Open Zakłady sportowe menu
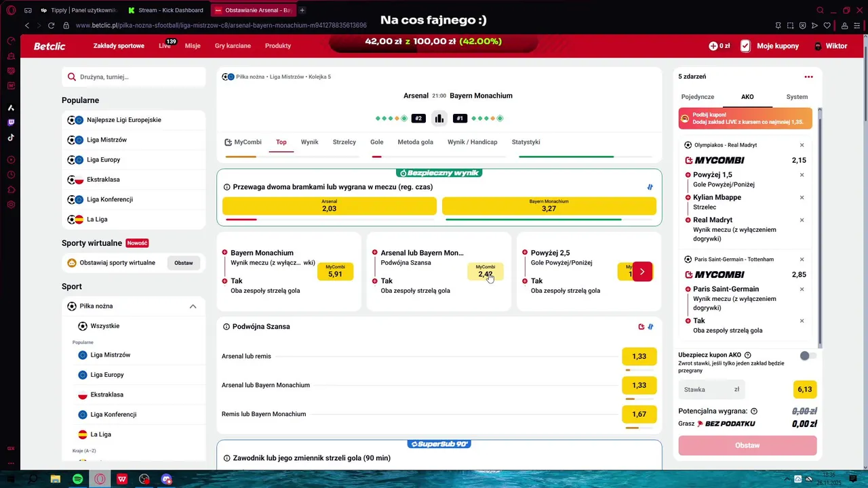Screen dimensions: 868x488 (x=119, y=46)
